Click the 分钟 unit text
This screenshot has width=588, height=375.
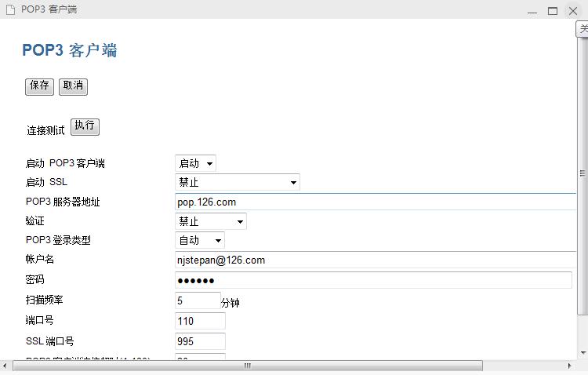click(230, 303)
